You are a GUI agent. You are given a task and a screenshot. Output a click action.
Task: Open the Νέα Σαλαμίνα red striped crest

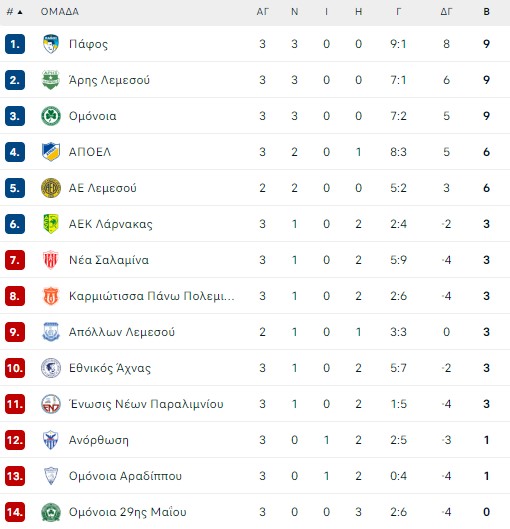[51, 260]
